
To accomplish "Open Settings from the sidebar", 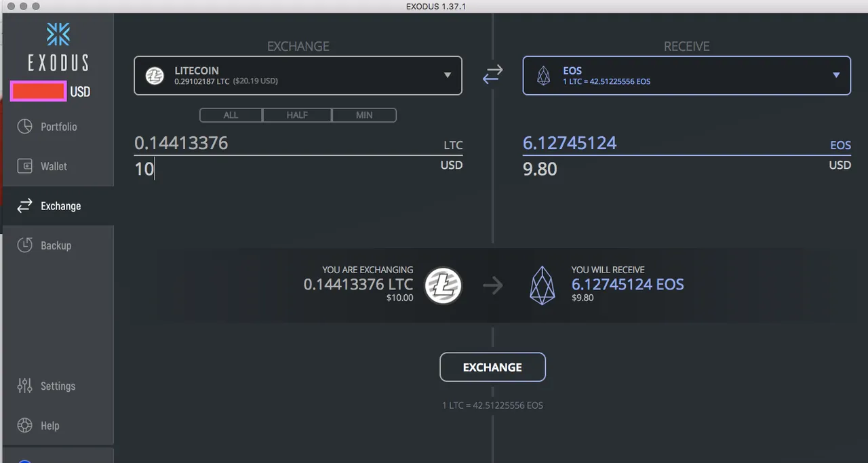I will click(x=58, y=386).
